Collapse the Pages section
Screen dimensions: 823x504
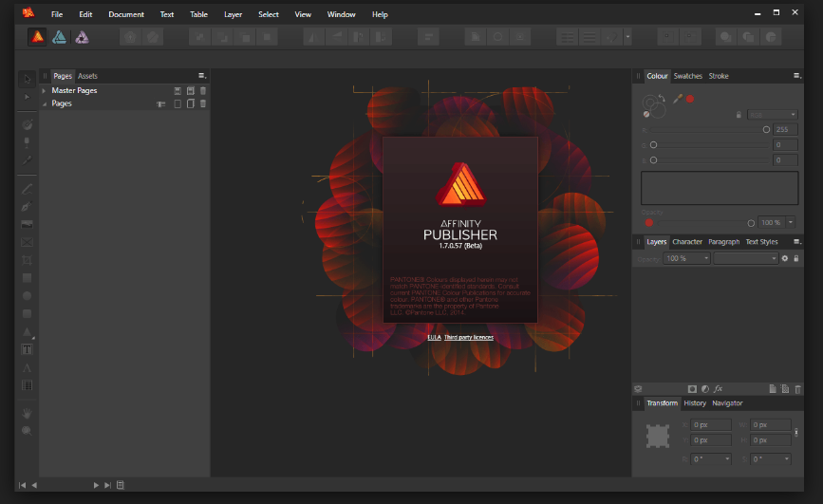(x=44, y=104)
